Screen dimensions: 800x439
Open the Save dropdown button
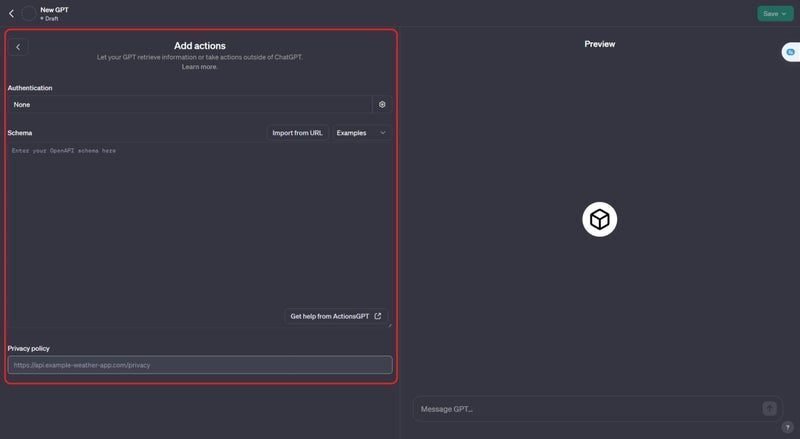775,14
